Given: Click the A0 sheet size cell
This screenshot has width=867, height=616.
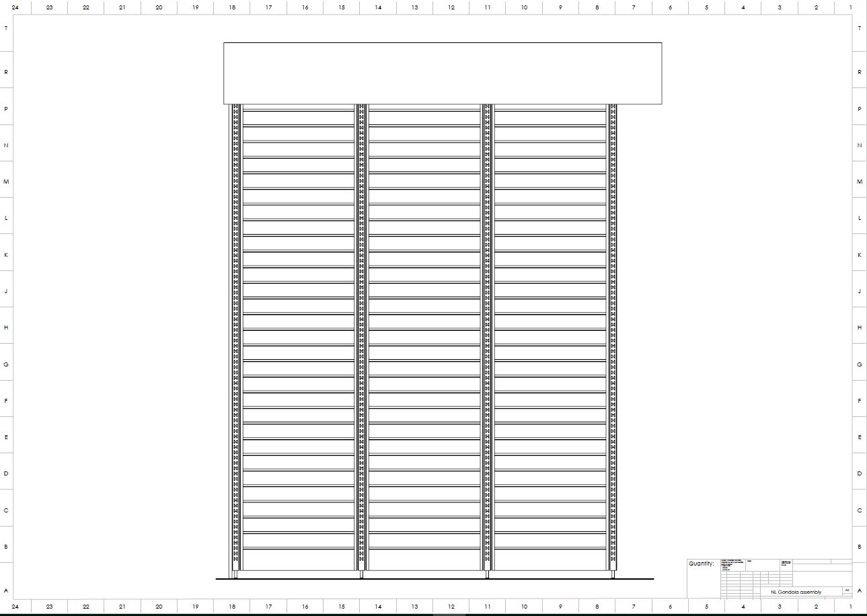Looking at the screenshot, I should pyautogui.click(x=847, y=590).
